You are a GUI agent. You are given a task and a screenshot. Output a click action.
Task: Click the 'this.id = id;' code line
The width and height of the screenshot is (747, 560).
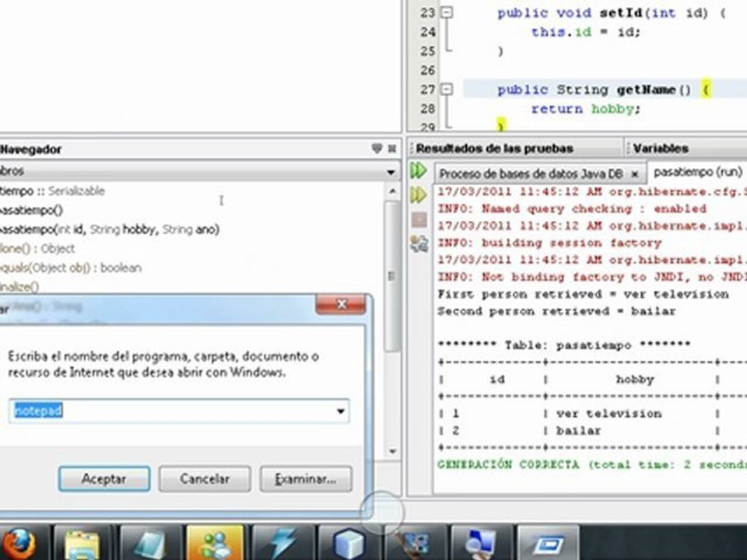click(x=585, y=32)
